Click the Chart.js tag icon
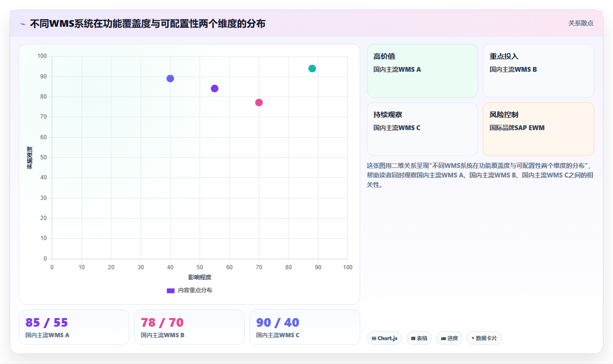This screenshot has width=613, height=364. tap(374, 339)
